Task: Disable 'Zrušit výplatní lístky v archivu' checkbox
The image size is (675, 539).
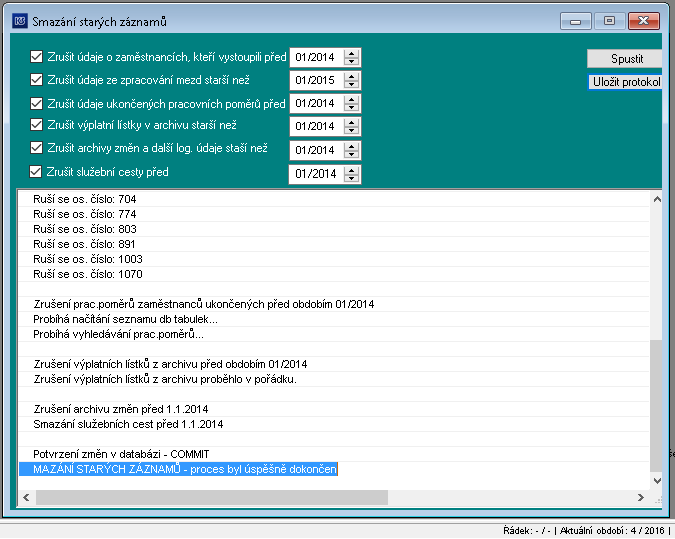Action: [37, 125]
